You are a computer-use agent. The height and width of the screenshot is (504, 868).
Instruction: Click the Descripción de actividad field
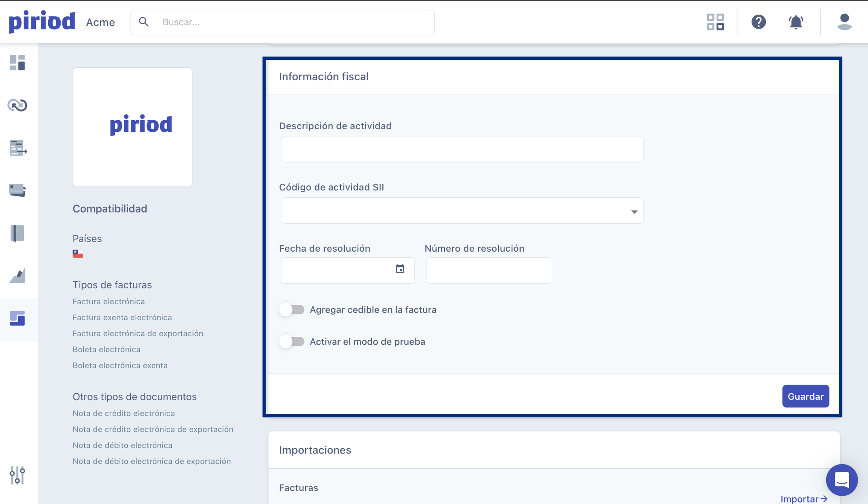point(462,150)
